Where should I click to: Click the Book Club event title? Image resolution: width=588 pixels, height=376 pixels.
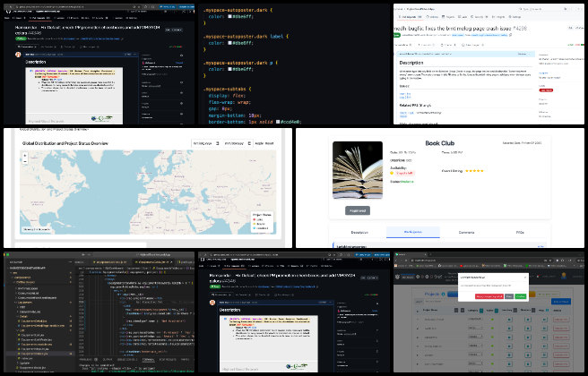pyautogui.click(x=439, y=143)
